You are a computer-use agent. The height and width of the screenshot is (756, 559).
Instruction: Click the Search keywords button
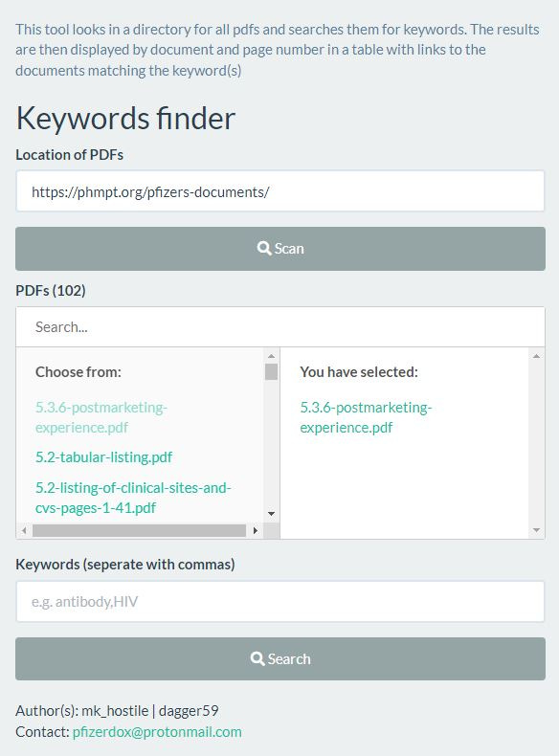280,658
